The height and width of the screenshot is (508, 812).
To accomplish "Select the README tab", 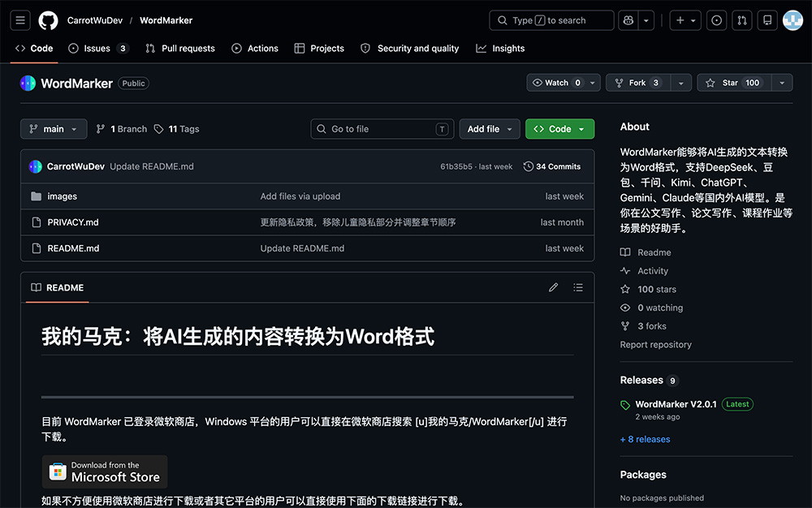I will click(x=58, y=287).
